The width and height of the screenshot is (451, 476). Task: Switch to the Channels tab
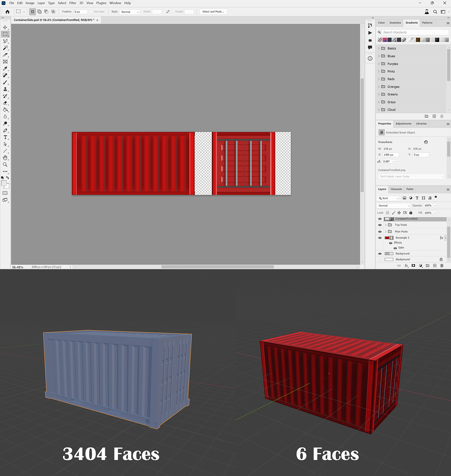(396, 189)
